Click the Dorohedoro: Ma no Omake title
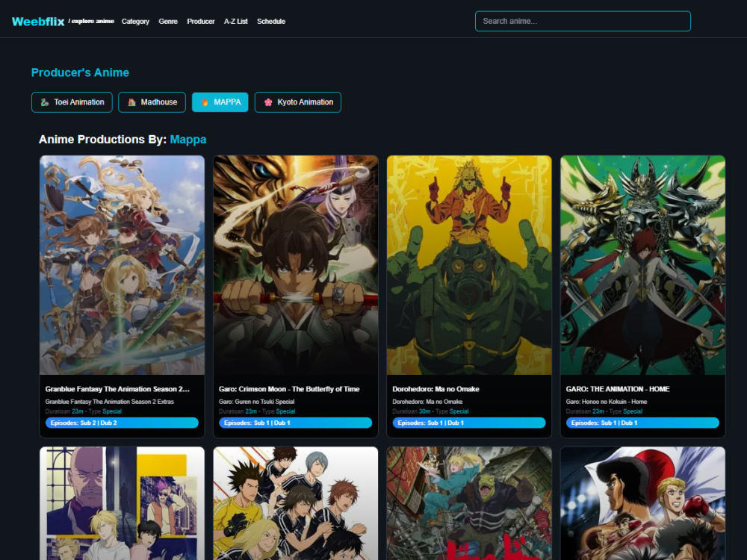Screen dimensions: 747x560 (436, 389)
